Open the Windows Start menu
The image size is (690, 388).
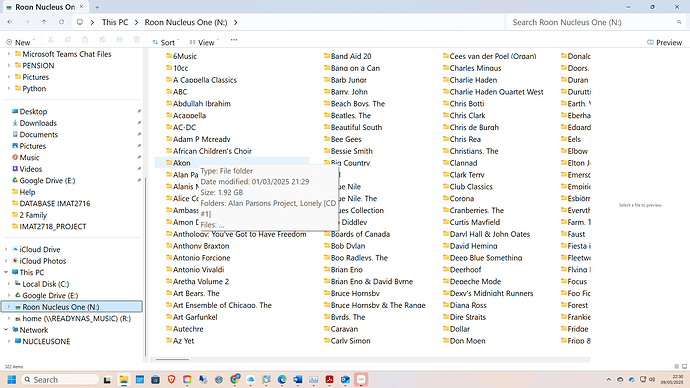tap(12, 380)
